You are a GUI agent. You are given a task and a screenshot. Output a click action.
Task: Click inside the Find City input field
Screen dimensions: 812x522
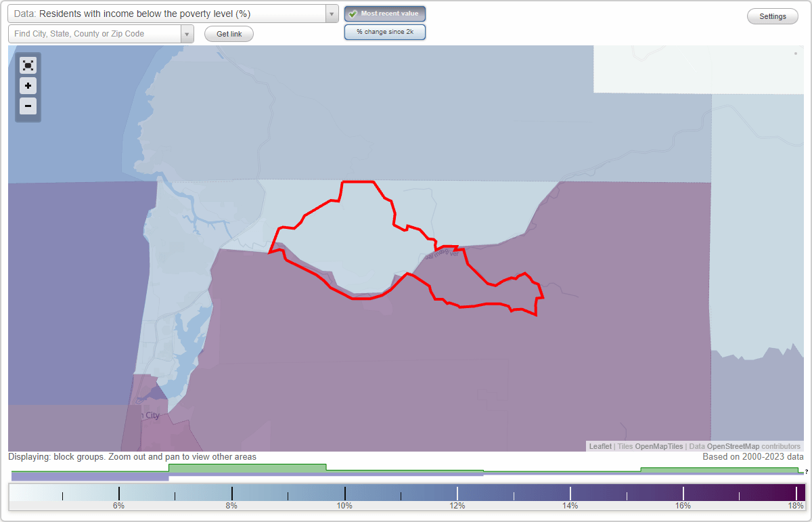(95, 33)
